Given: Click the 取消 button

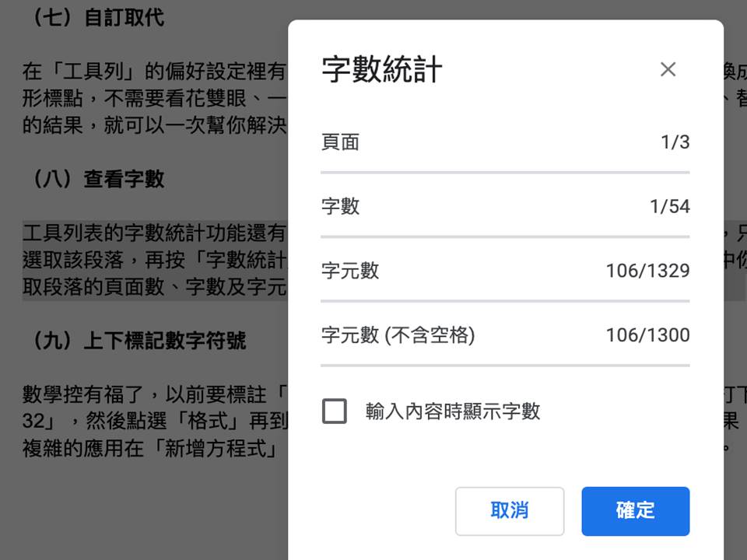Looking at the screenshot, I should pos(510,511).
